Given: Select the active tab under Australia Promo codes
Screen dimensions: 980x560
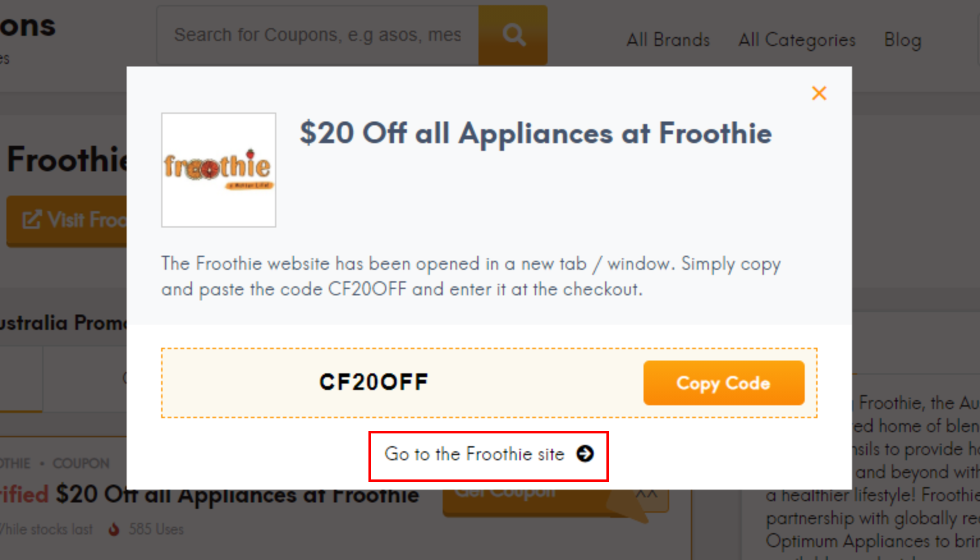Looking at the screenshot, I should tap(19, 378).
